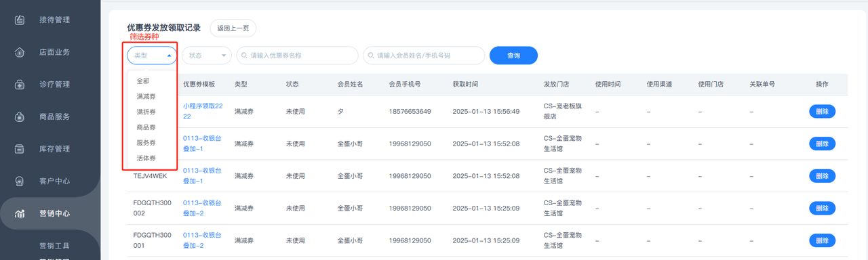Open 0113-收银台叠加-1 link in TEJV4WEK row
The image size is (868, 260).
202,176
